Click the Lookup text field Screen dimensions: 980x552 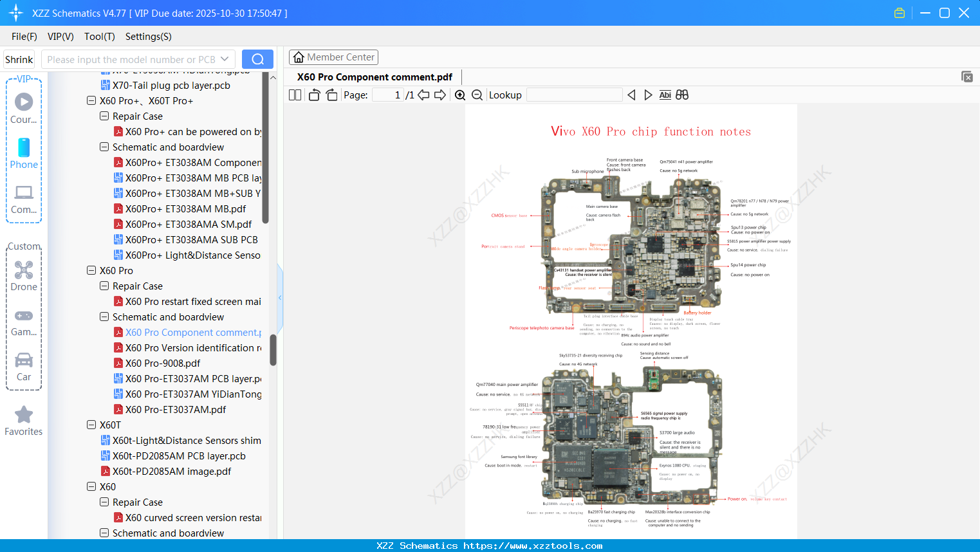click(575, 95)
